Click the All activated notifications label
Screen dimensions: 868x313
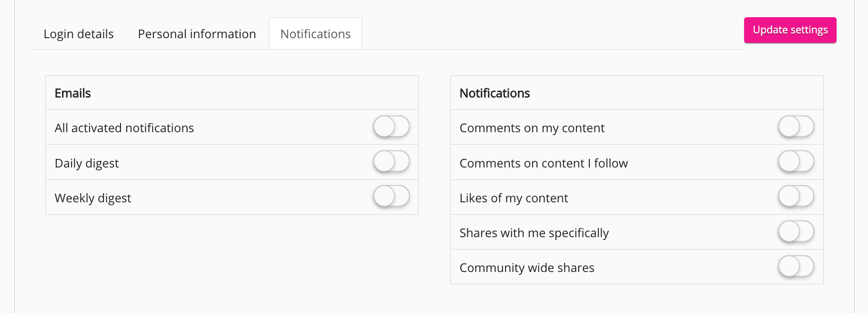(124, 128)
